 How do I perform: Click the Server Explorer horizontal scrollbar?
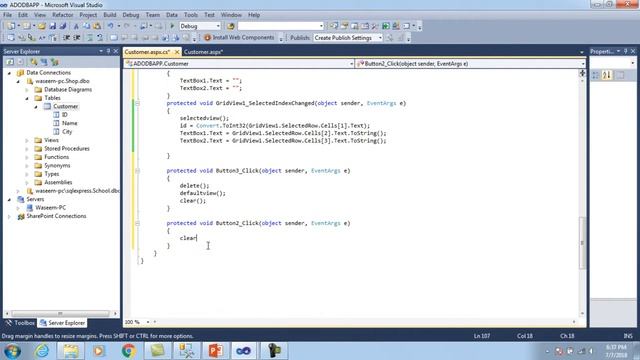point(60,313)
